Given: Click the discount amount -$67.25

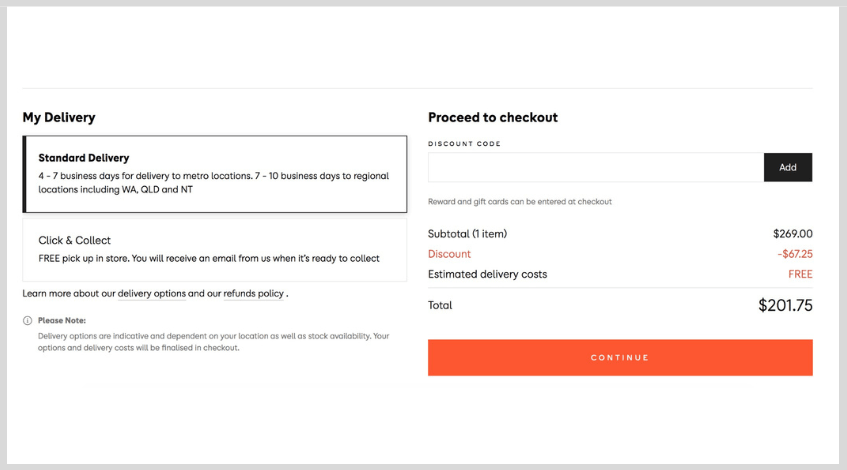Looking at the screenshot, I should [x=795, y=254].
